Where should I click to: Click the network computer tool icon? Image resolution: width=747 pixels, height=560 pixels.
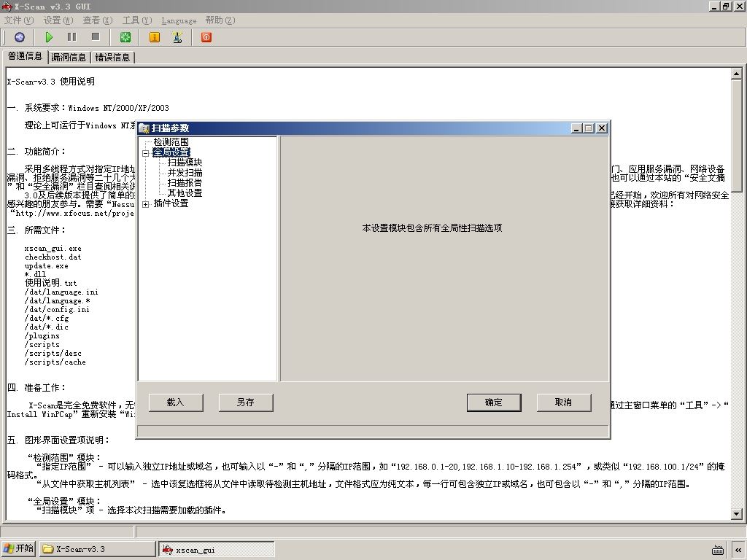[x=178, y=37]
